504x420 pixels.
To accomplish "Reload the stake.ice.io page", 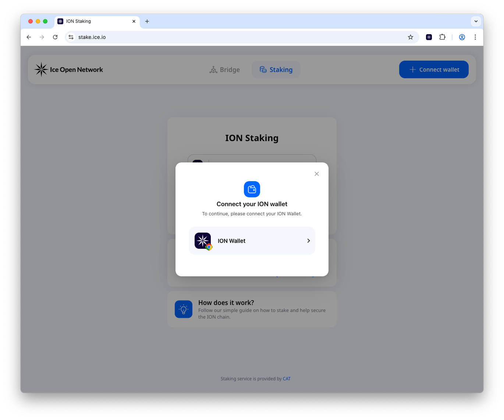I will (x=55, y=37).
